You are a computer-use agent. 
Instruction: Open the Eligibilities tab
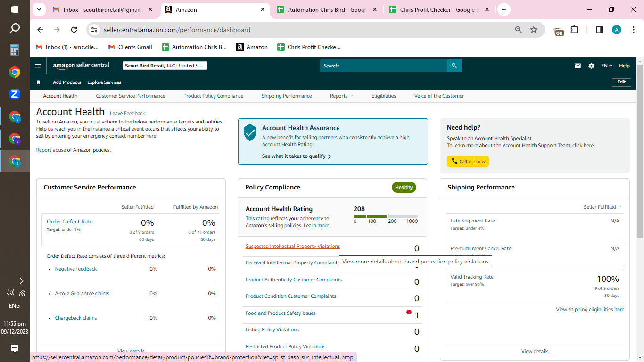pyautogui.click(x=384, y=96)
